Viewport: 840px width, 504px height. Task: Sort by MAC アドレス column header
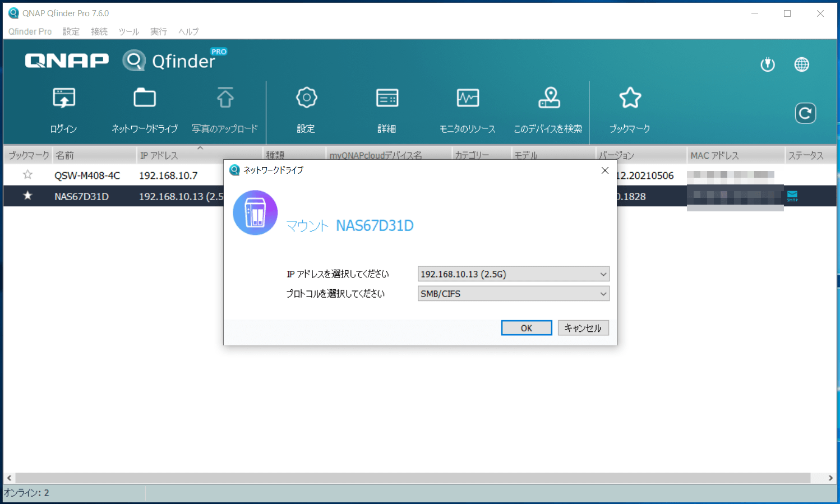[x=736, y=155]
